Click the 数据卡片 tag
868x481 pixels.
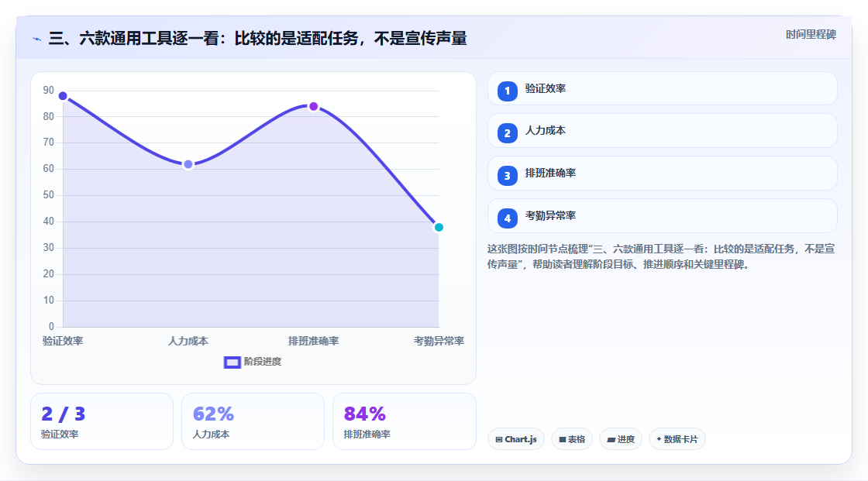[677, 439]
